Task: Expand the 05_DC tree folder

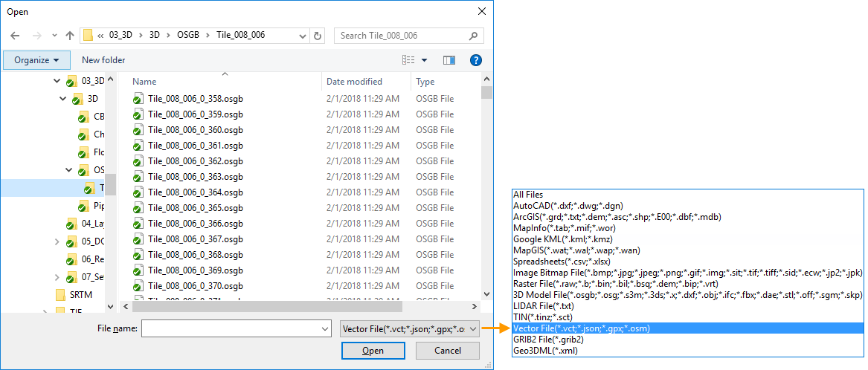Action: [x=57, y=241]
